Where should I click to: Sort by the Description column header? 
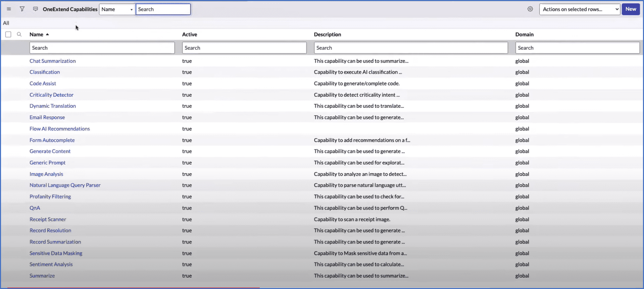(328, 34)
